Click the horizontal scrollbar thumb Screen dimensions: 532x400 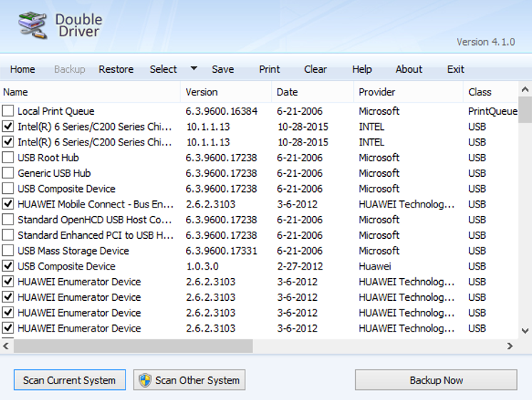pyautogui.click(x=133, y=346)
